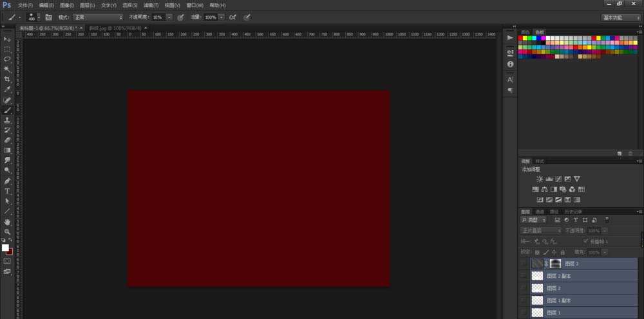Screen dimensions: 644x319
Task: Toggle visibility of 图层 3 layer
Action: coord(524,264)
